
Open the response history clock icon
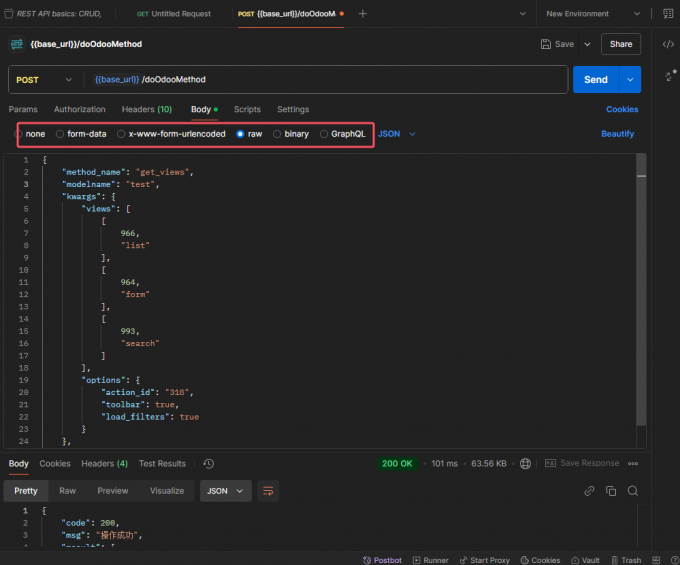pyautogui.click(x=209, y=464)
